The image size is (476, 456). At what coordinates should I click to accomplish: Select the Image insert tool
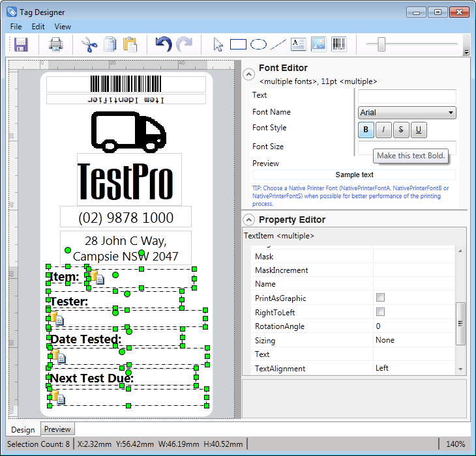click(318, 45)
